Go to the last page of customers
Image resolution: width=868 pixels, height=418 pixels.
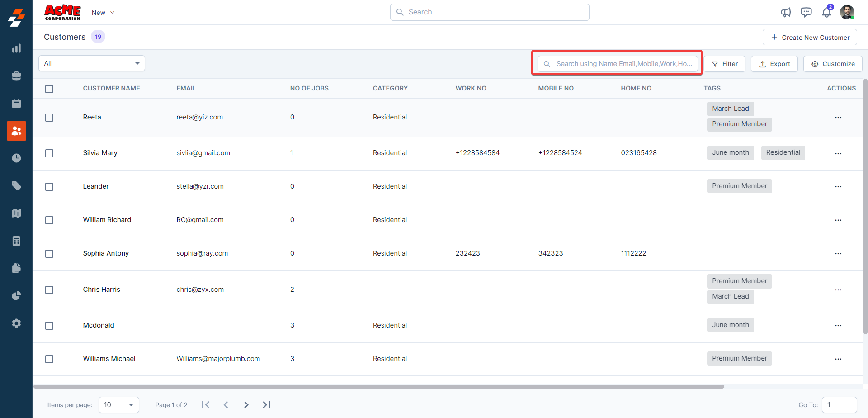[x=267, y=405]
